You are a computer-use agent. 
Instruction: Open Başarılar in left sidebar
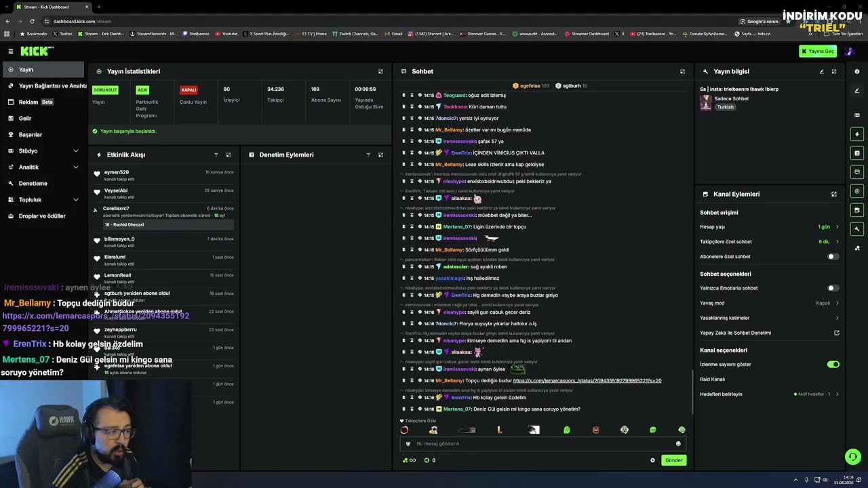click(43, 135)
